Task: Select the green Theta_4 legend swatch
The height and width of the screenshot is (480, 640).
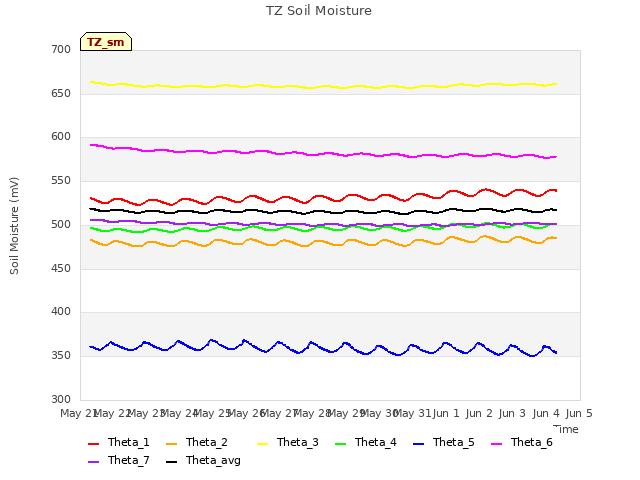Action: tap(340, 444)
